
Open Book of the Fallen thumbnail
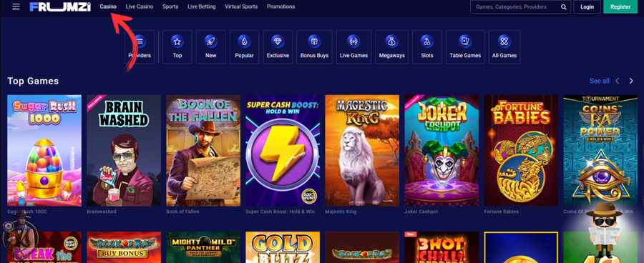click(203, 151)
